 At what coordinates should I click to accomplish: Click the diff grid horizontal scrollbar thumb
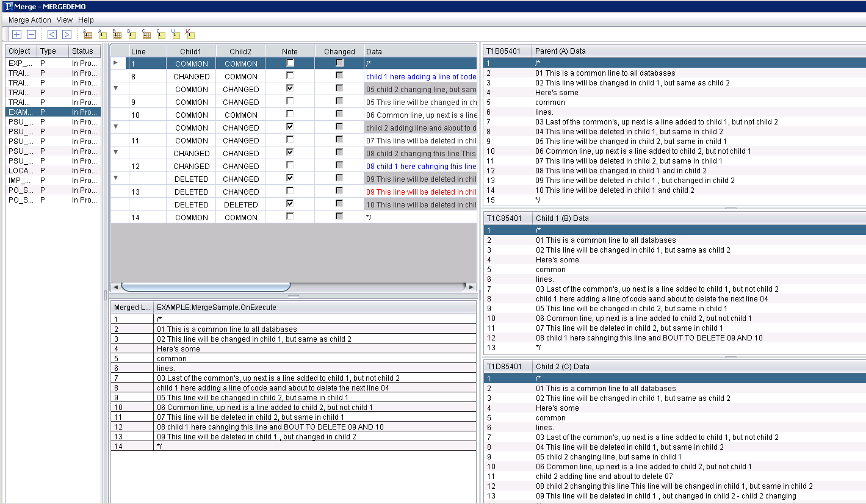(x=206, y=287)
